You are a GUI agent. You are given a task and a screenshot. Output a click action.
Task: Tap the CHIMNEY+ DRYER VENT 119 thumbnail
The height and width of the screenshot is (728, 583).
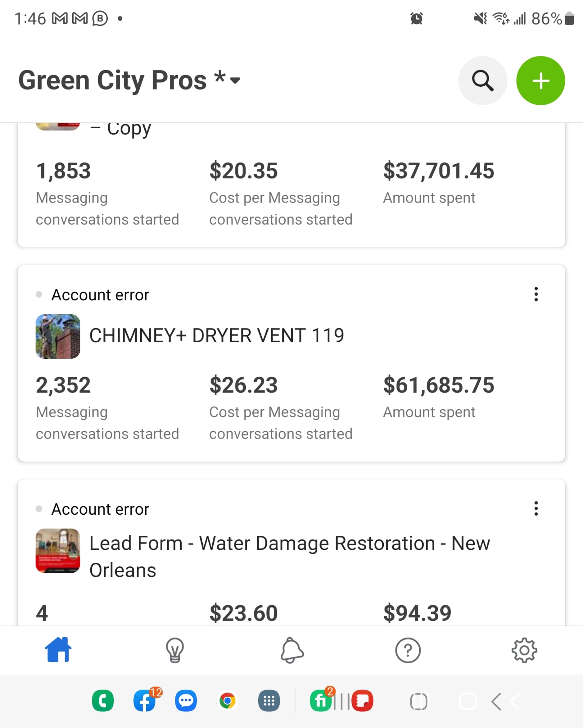[58, 336]
